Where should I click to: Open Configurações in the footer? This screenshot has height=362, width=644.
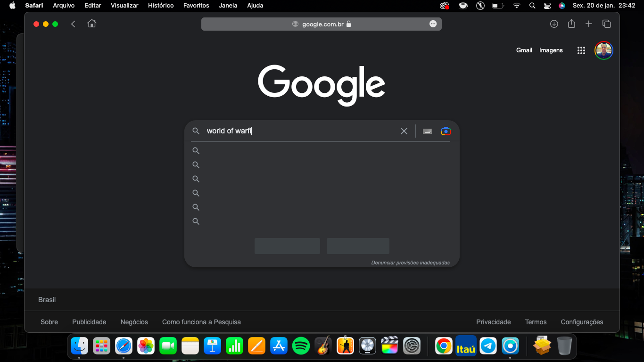coord(582,322)
